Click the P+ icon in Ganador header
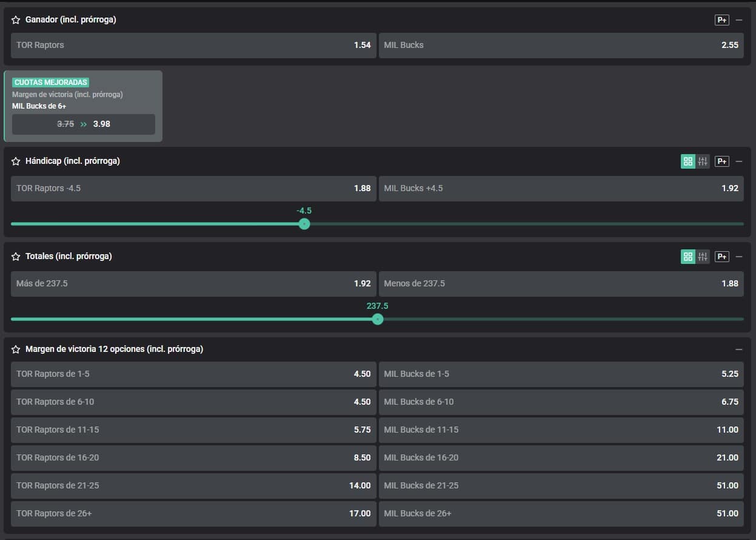756x540 pixels. 721,20
